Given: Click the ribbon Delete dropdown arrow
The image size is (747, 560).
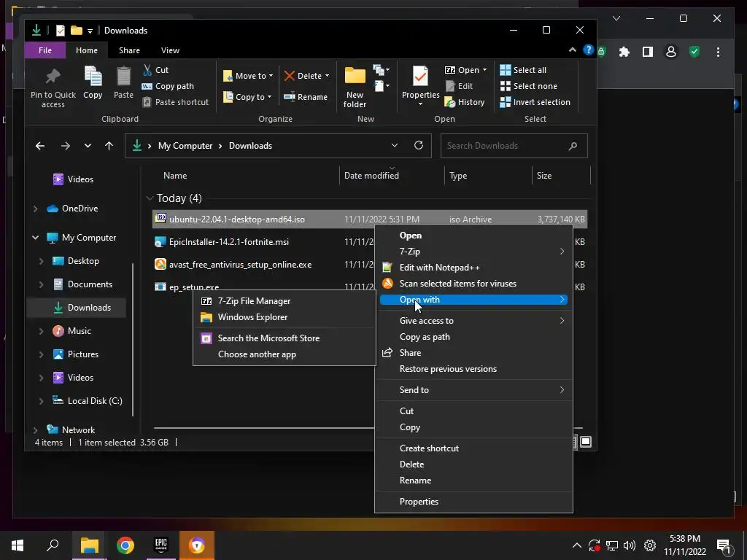Looking at the screenshot, I should click(328, 76).
